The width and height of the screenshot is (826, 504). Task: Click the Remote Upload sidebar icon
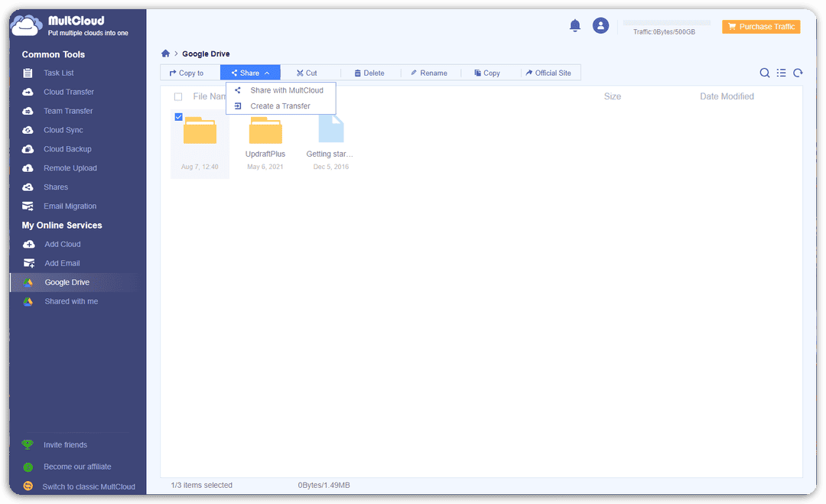point(28,168)
